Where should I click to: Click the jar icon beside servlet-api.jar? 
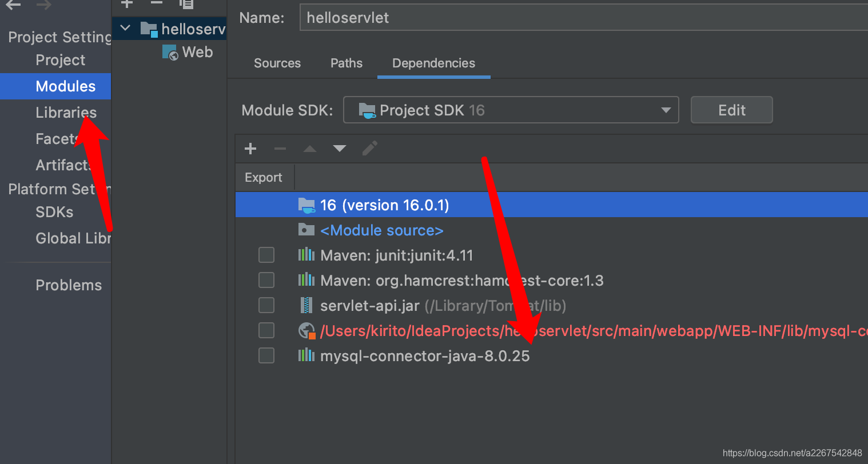pyautogui.click(x=306, y=305)
